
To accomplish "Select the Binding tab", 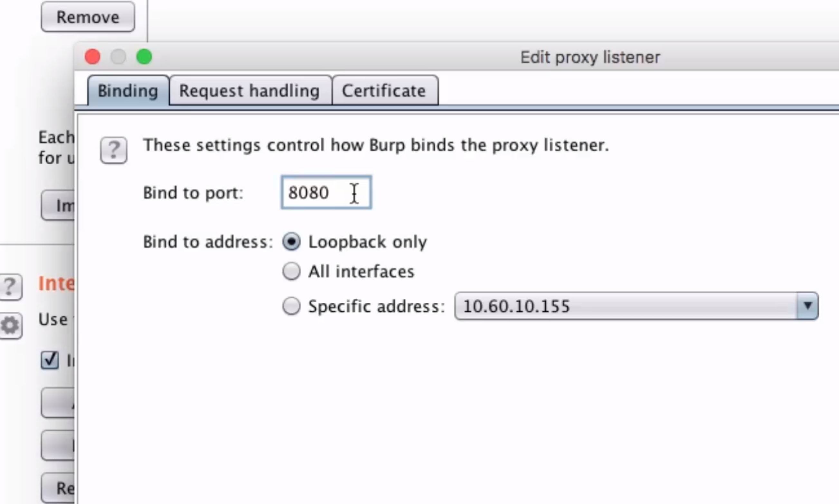I will pos(128,91).
